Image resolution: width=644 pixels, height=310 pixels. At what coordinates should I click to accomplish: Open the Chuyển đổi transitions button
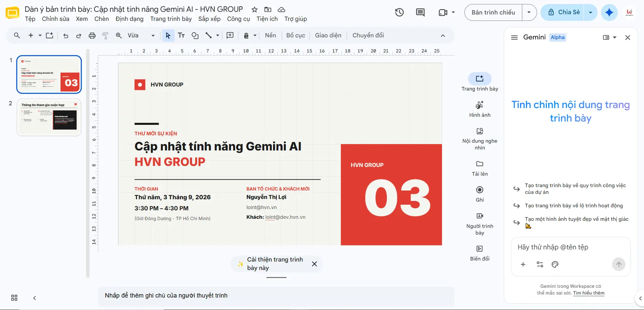(368, 35)
